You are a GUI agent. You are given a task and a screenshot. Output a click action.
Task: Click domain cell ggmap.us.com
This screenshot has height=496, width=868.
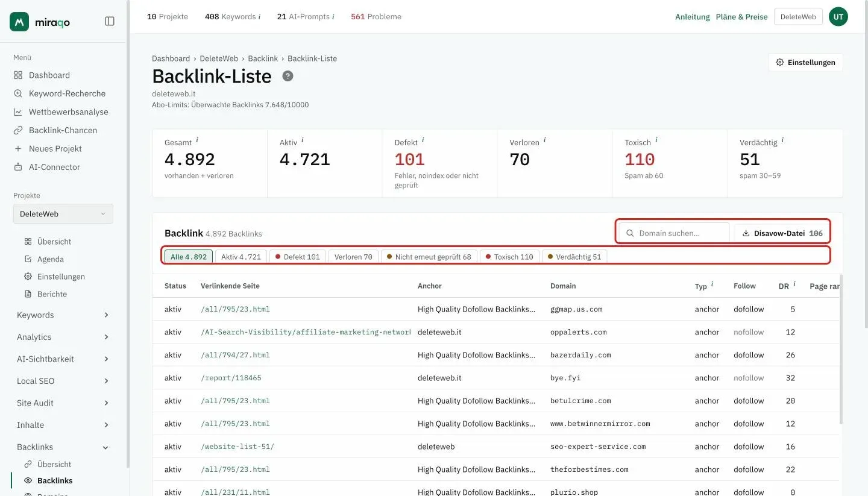576,309
